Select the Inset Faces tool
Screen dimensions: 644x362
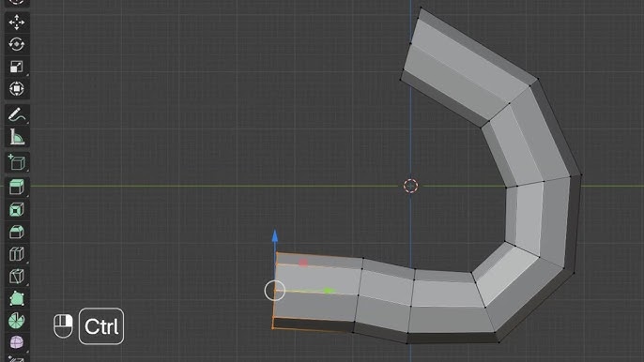coord(17,210)
